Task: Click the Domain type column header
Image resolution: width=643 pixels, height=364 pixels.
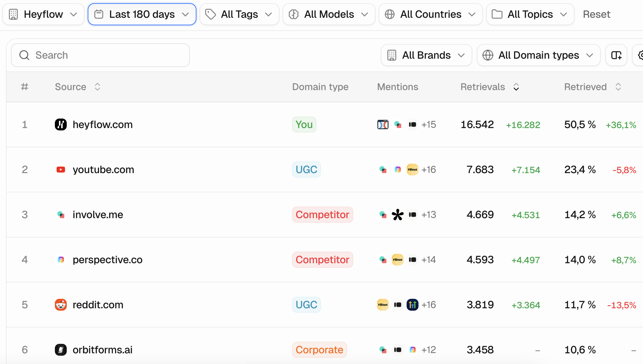Action: [x=320, y=87]
